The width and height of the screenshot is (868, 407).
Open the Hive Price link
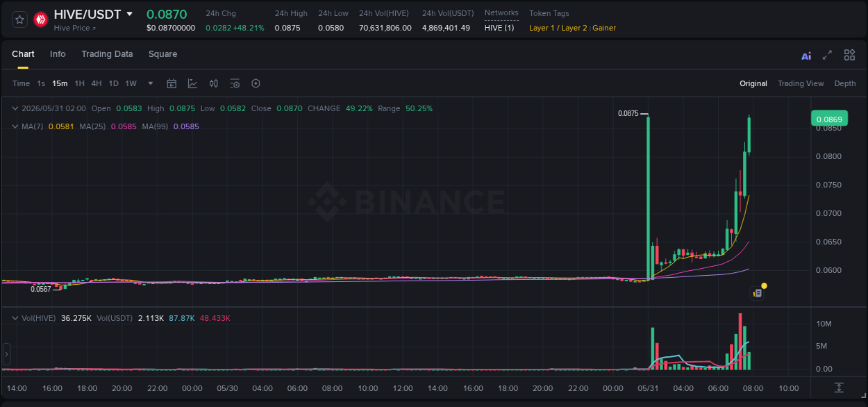coord(75,28)
